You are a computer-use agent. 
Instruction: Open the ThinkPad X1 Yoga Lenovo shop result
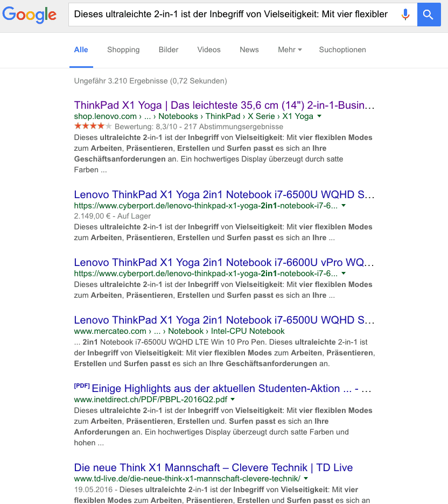[x=224, y=105]
